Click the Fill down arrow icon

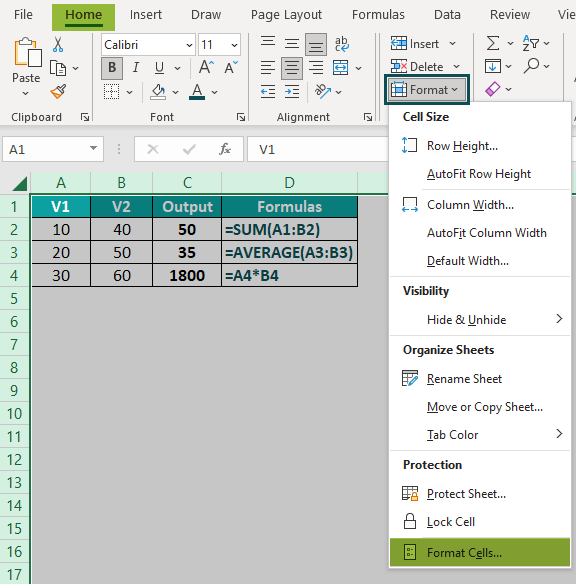coord(493,67)
